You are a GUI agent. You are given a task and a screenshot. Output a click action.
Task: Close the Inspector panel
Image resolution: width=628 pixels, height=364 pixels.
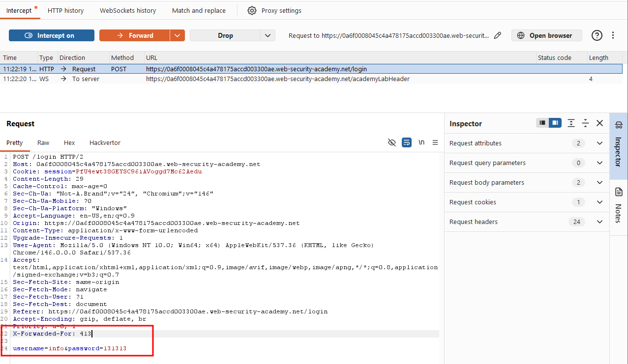(599, 123)
